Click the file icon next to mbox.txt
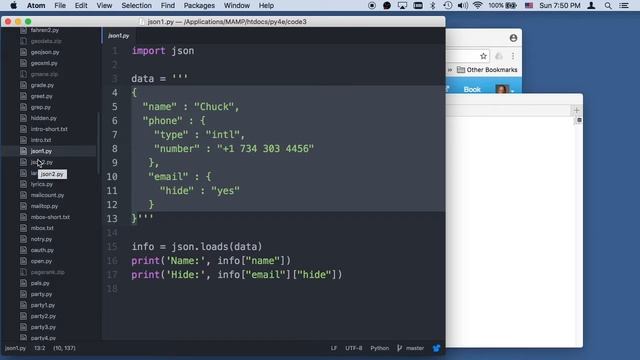This screenshot has height=360, width=640. pos(23,228)
